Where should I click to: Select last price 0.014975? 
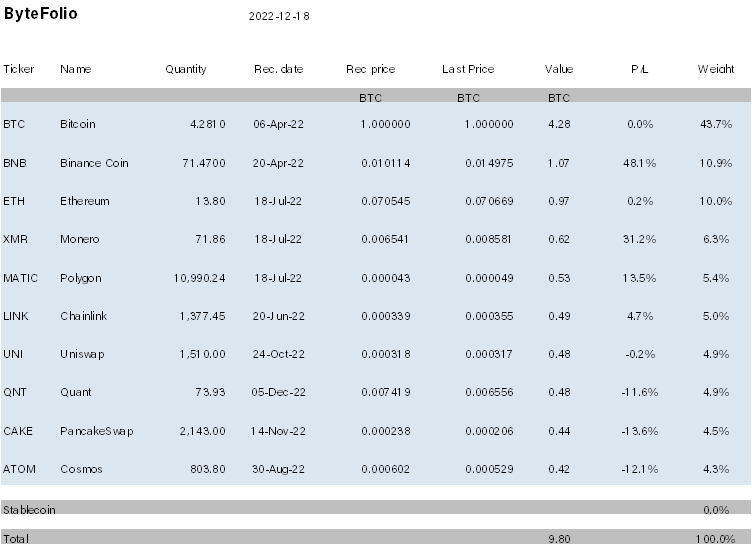coord(489,163)
